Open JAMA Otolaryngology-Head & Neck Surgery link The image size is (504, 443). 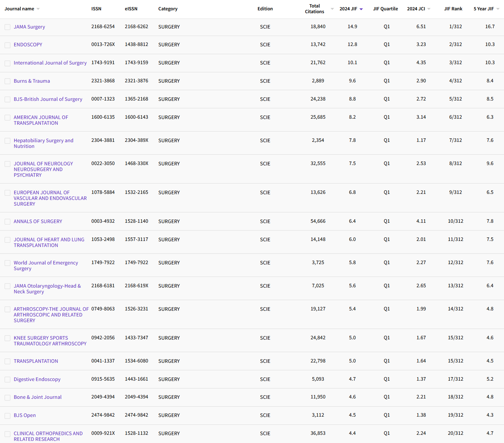pyautogui.click(x=47, y=289)
